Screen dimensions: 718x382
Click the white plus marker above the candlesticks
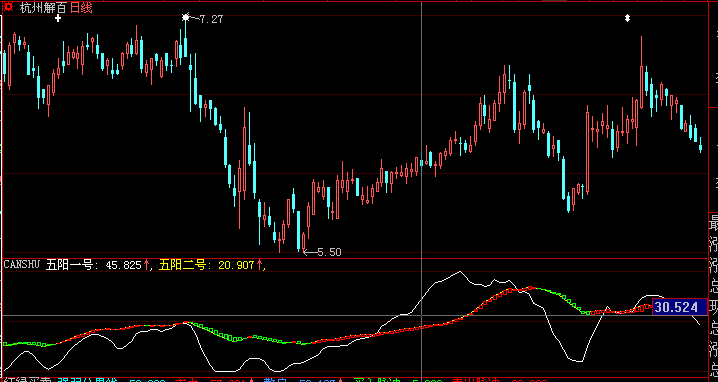(58, 18)
